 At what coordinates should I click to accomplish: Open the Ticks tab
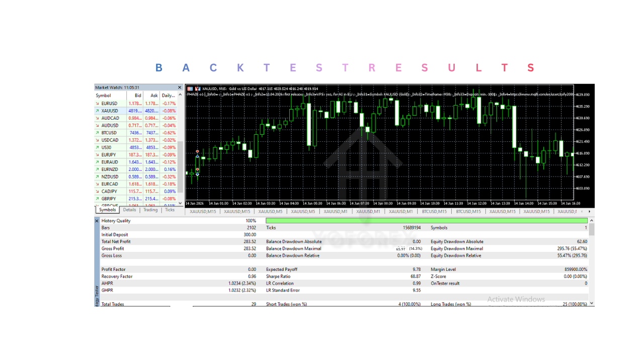170,210
